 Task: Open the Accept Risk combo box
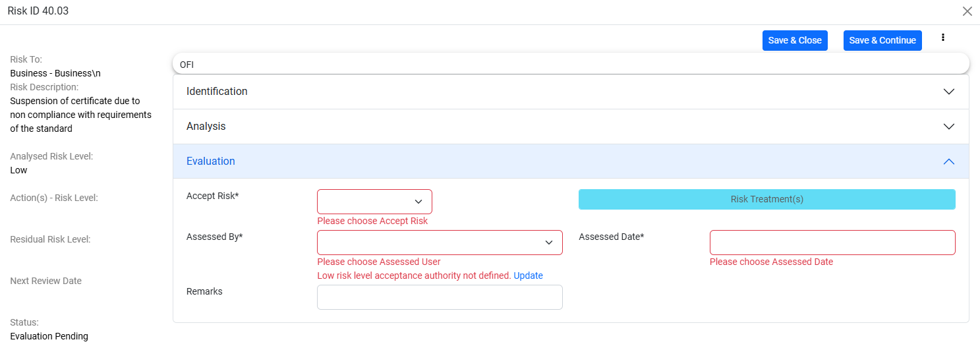(366, 202)
